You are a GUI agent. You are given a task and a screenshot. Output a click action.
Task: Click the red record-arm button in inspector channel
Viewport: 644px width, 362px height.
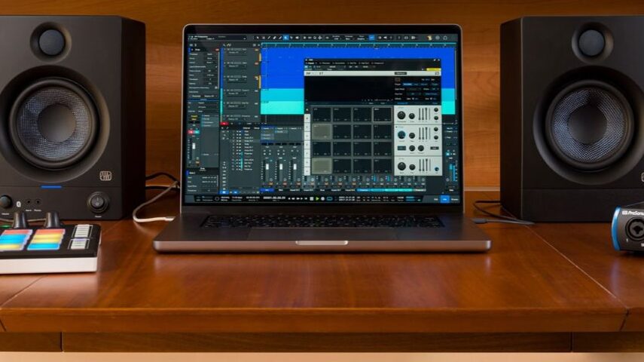pos(190,132)
